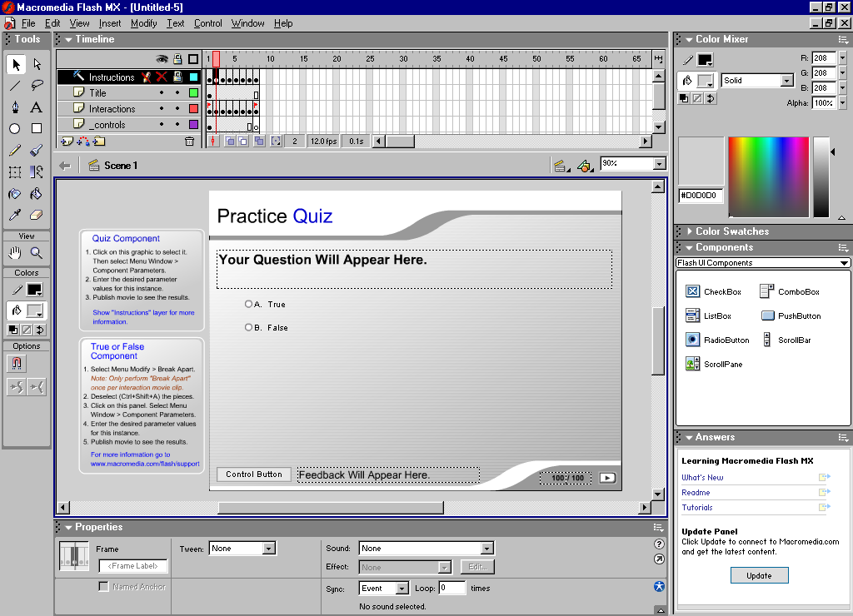Pick a color in Color Mixer spectrum
Image resolution: width=853 pixels, height=616 pixels.
768,176
